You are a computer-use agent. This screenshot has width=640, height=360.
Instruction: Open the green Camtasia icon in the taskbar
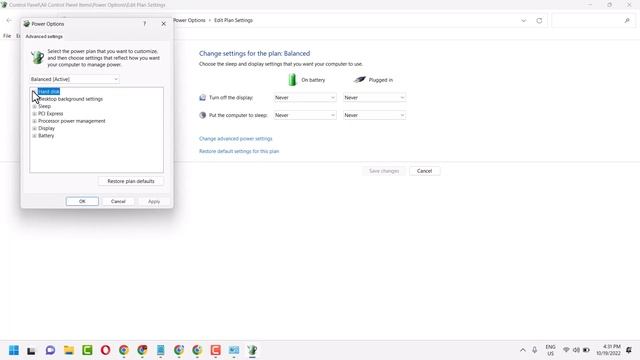click(x=87, y=350)
